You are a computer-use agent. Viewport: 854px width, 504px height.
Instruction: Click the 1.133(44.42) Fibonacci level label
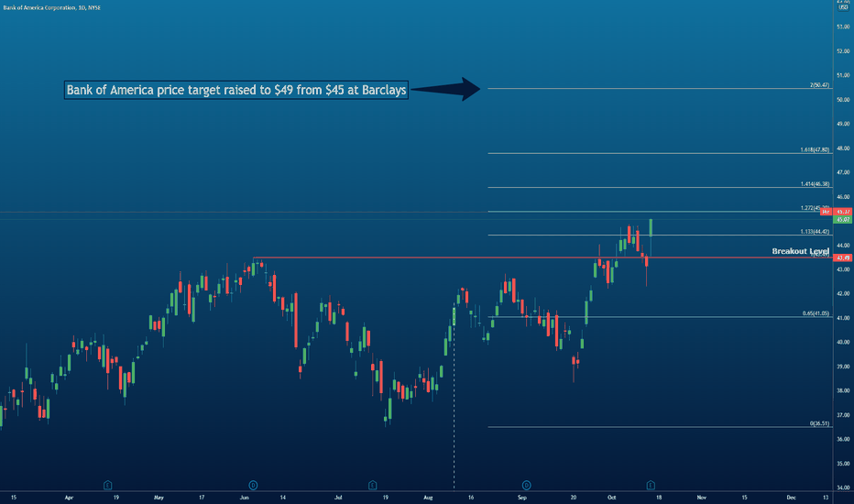click(815, 232)
